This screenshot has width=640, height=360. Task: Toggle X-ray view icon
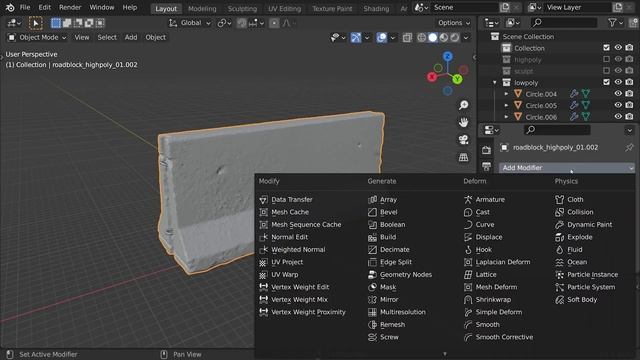[407, 38]
